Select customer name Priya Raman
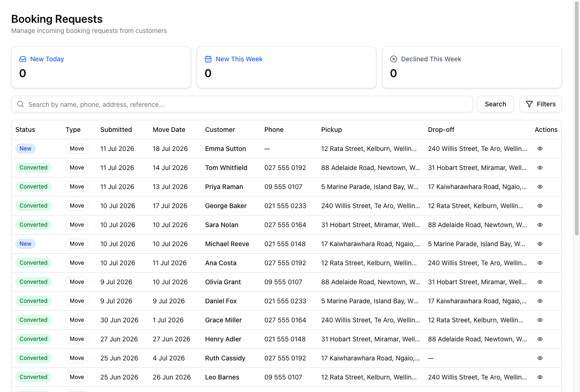 [224, 187]
